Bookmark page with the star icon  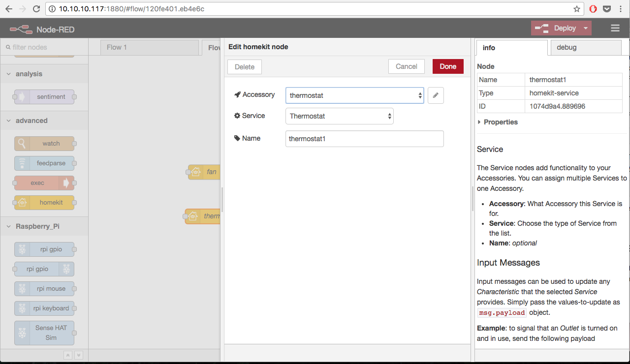point(577,9)
